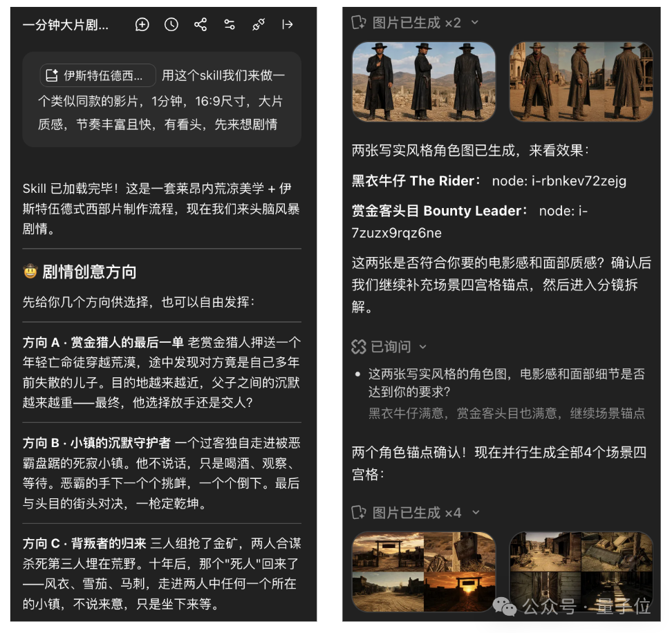Click the text 两张写实风格角色图已生成
Image resolution: width=672 pixels, height=633 pixels.
coord(433,151)
